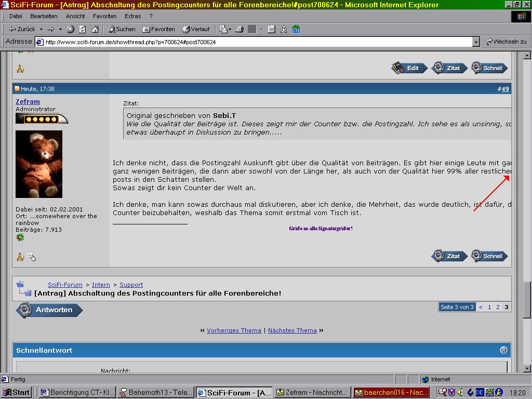The image size is (532, 399).
Task: Open Zefram's user profile link
Action: 28,102
